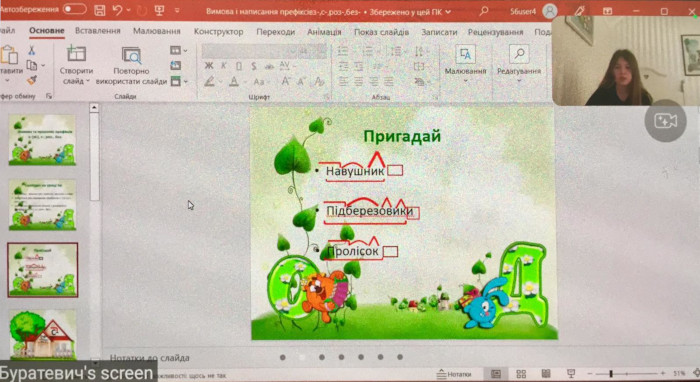Select the house slide thumbnail
The image size is (700, 382).
tap(42, 334)
